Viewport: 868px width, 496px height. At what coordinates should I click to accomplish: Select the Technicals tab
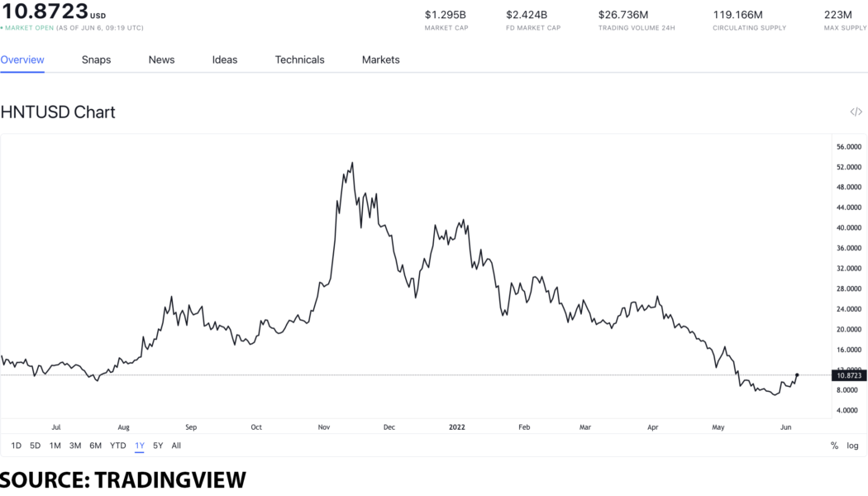tap(299, 60)
